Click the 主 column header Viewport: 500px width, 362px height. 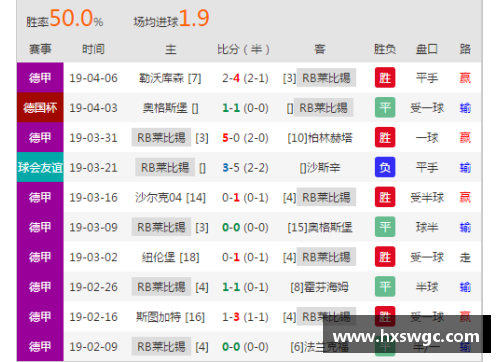pyautogui.click(x=170, y=49)
